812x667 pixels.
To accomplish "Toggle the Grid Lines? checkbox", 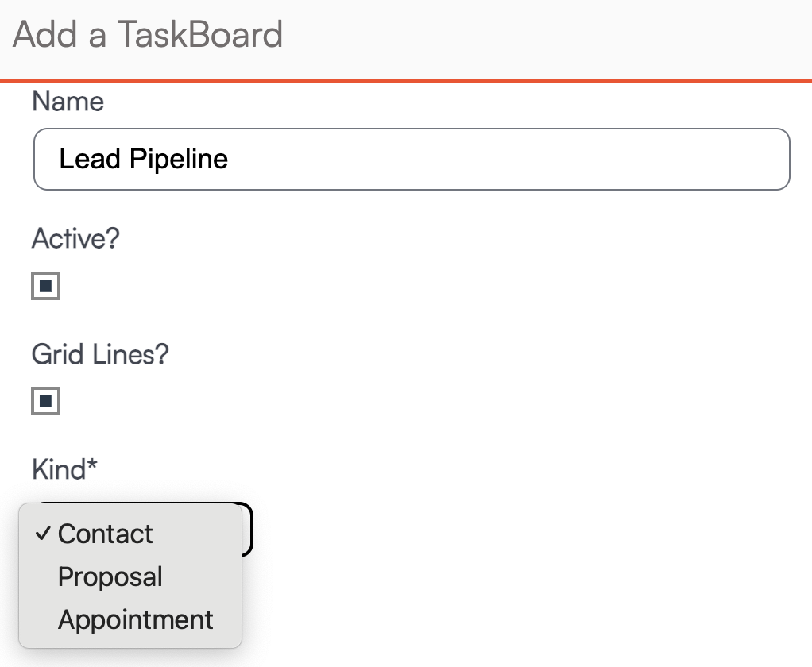I will click(x=45, y=402).
